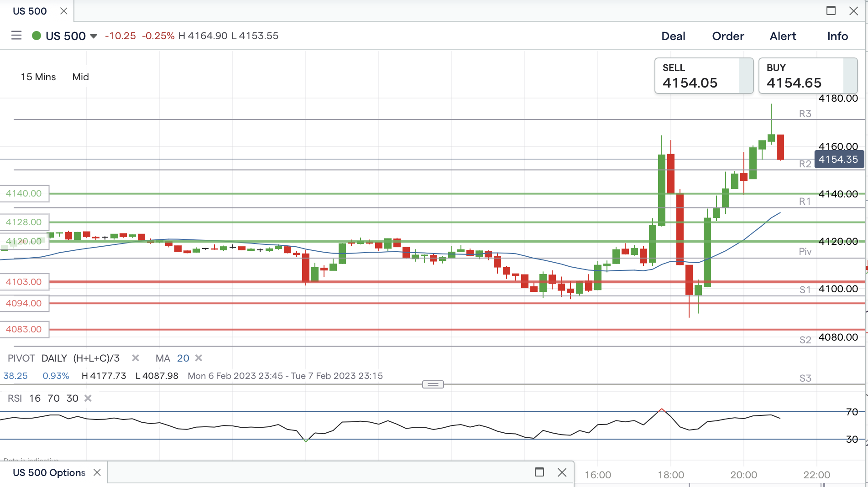The width and height of the screenshot is (868, 487).
Task: Click the green market status dot
Action: tap(37, 36)
